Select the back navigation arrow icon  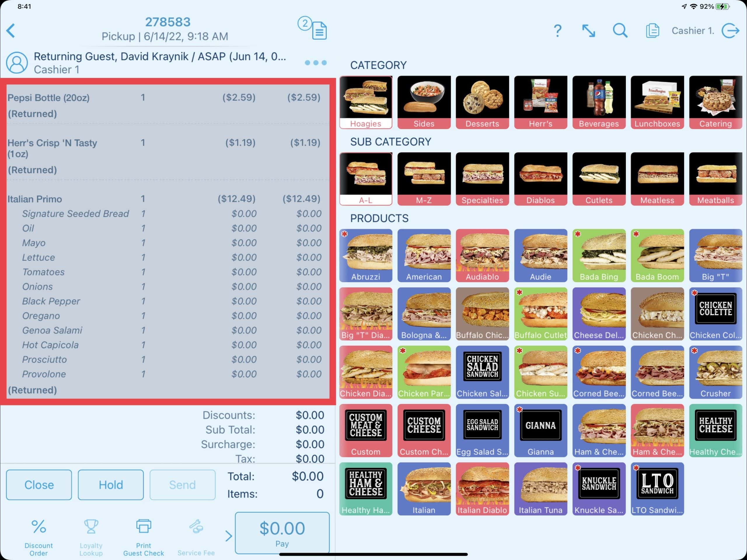11,29
